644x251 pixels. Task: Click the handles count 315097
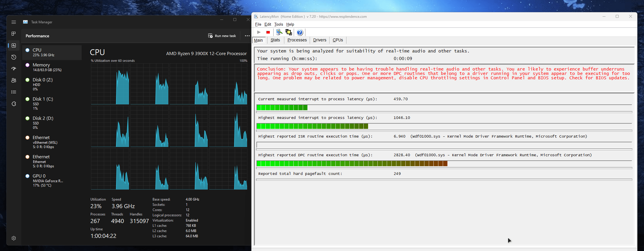[x=139, y=221]
